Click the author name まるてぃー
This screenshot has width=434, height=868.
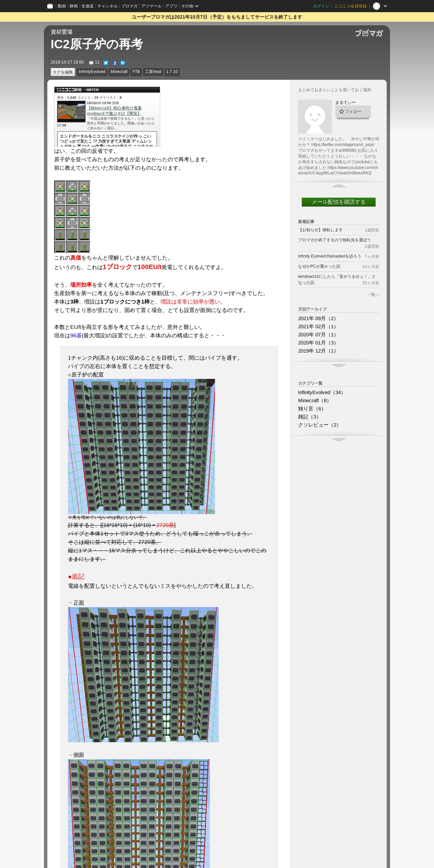pyautogui.click(x=345, y=102)
